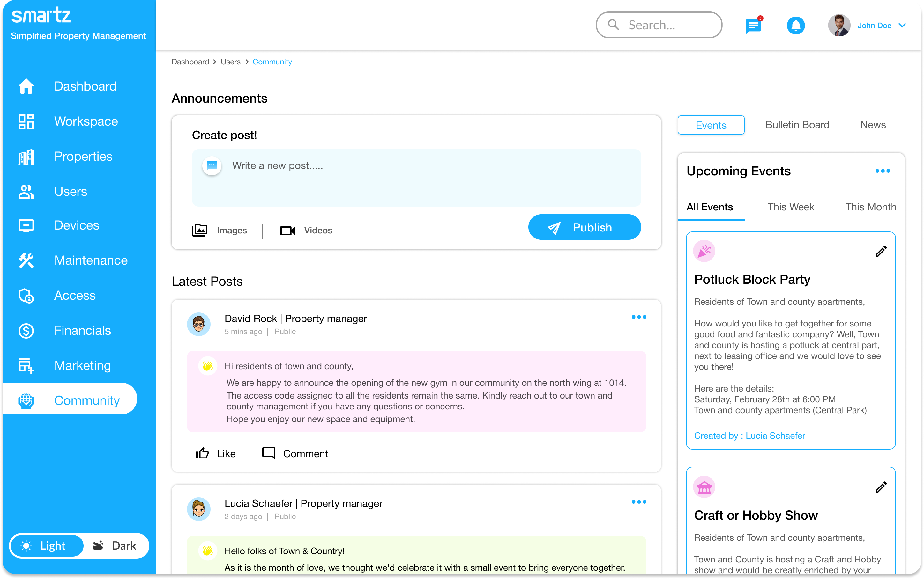
Task: Click the Images label under create post
Action: pos(232,231)
